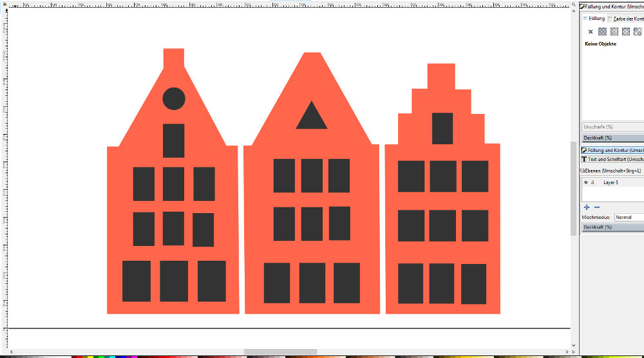Viewport: 644px width, 358px height.
Task: Click the Ebenen panel header
Action: (x=612, y=171)
